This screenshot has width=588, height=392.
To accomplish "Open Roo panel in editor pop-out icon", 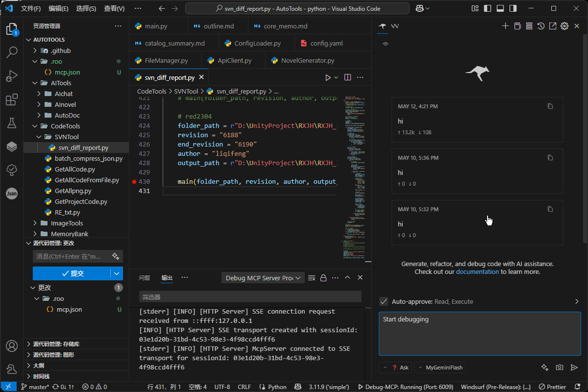I will (553, 26).
